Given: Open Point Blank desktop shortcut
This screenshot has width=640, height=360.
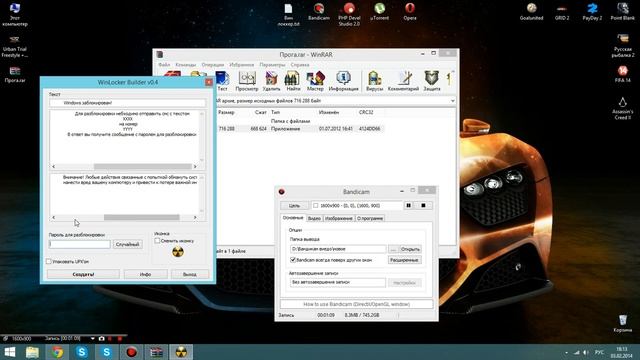Looking at the screenshot, I should (x=622, y=11).
